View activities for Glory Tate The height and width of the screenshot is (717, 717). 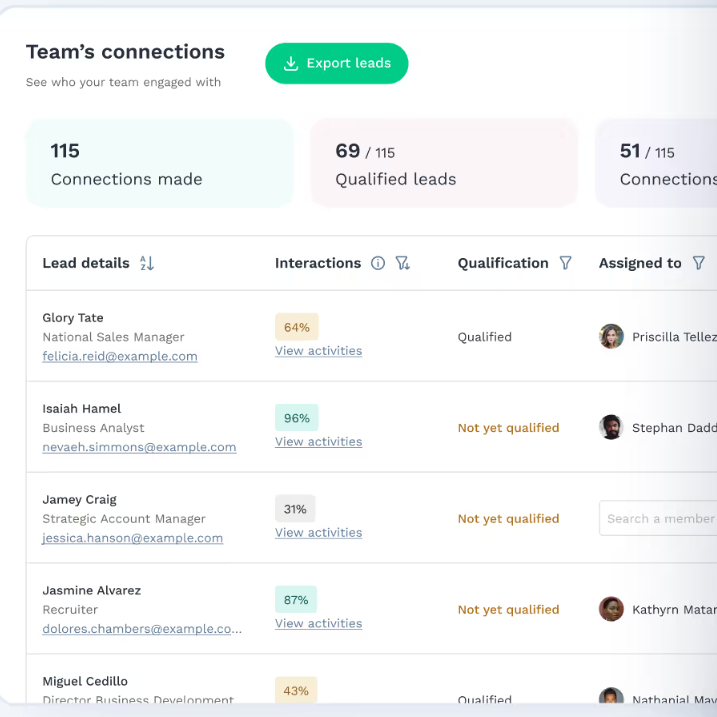tap(318, 351)
